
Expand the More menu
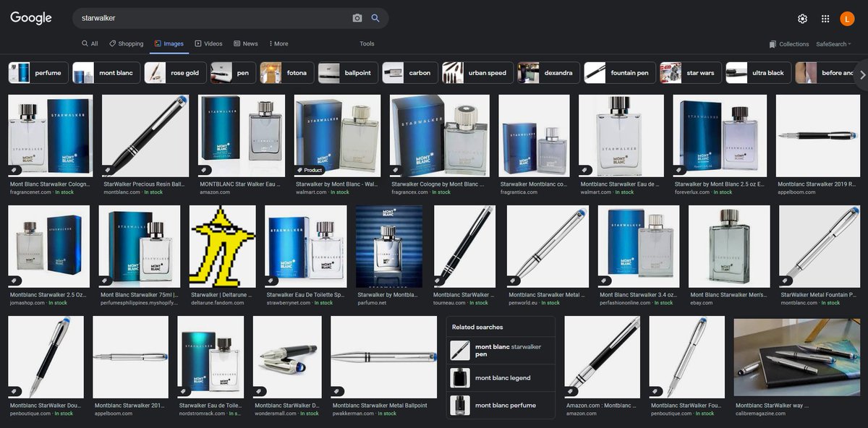[x=278, y=43]
